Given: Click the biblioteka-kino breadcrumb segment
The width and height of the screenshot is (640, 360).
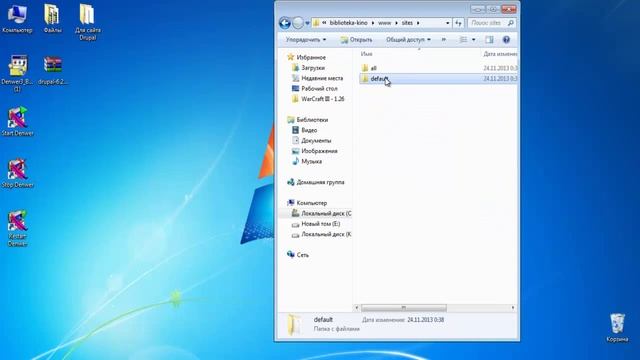Looking at the screenshot, I should [x=348, y=23].
